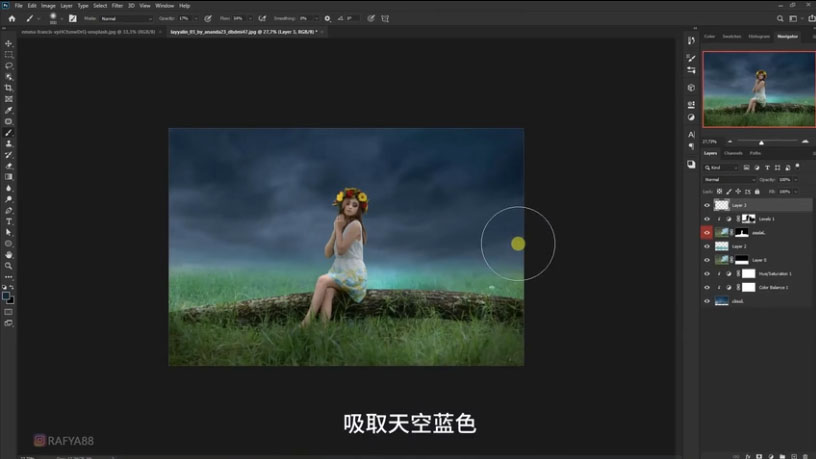Switch to the first document tab (unsplash.jpg)
Viewport: 816px width, 459px height.
(88, 32)
